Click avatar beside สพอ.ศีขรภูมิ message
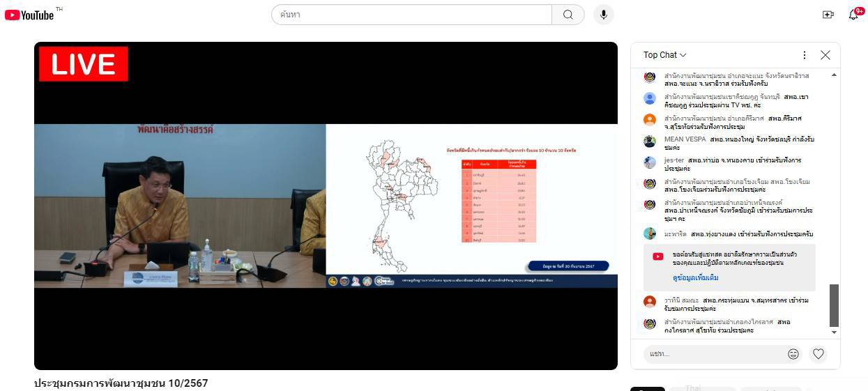 pos(650,120)
